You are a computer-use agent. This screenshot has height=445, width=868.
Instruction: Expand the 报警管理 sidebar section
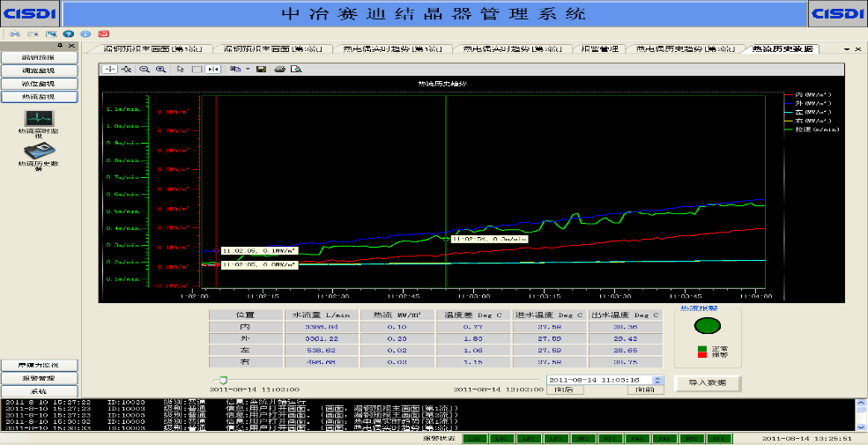(40, 379)
